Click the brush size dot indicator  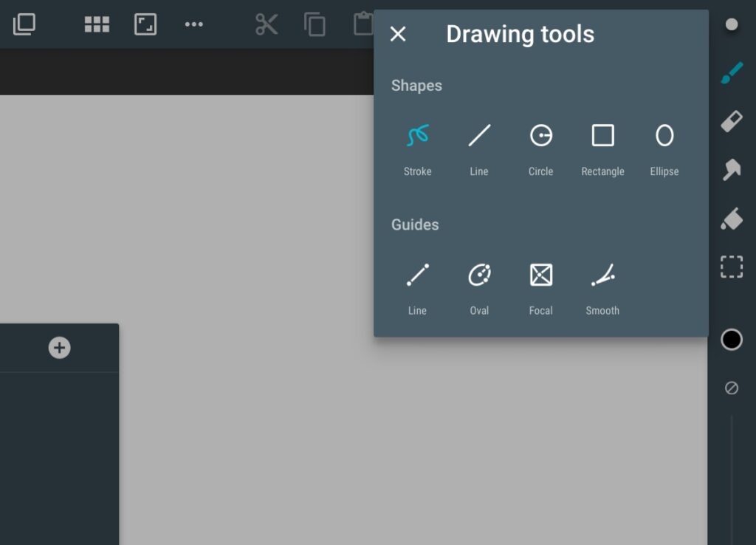pyautogui.click(x=732, y=24)
